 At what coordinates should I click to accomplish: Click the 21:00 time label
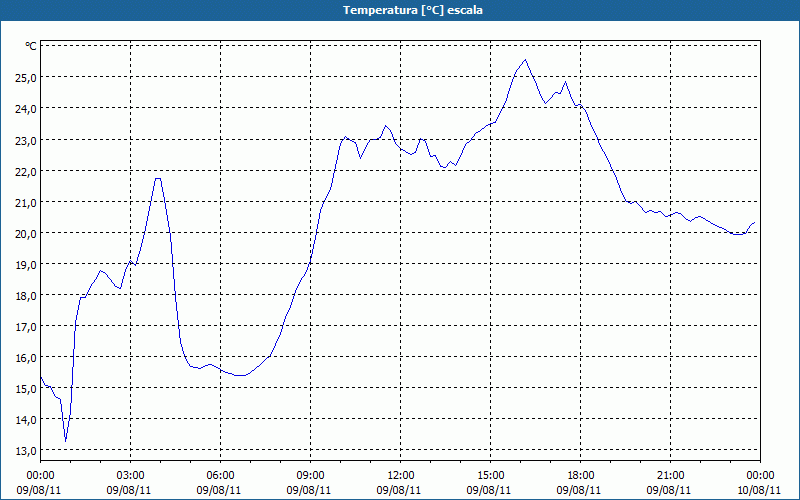point(670,475)
